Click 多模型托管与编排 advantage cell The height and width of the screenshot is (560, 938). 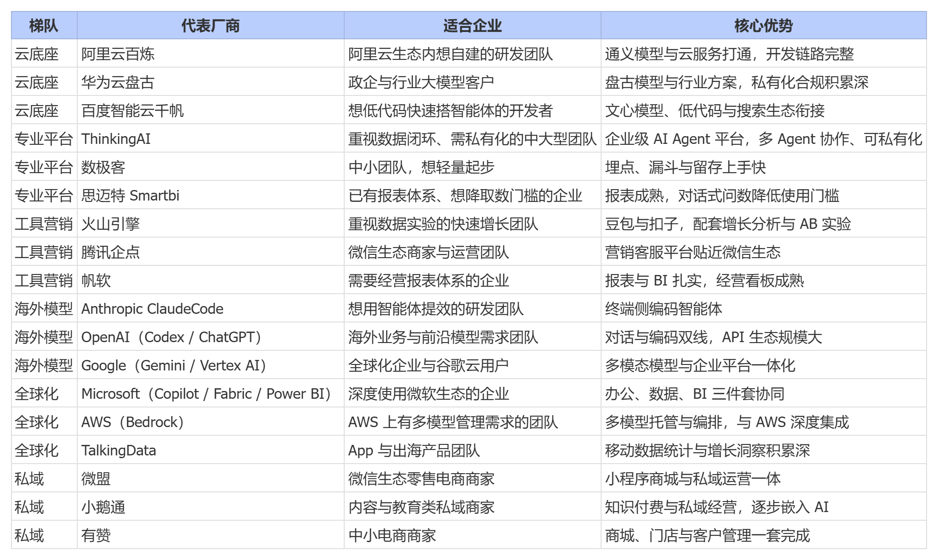click(764, 422)
